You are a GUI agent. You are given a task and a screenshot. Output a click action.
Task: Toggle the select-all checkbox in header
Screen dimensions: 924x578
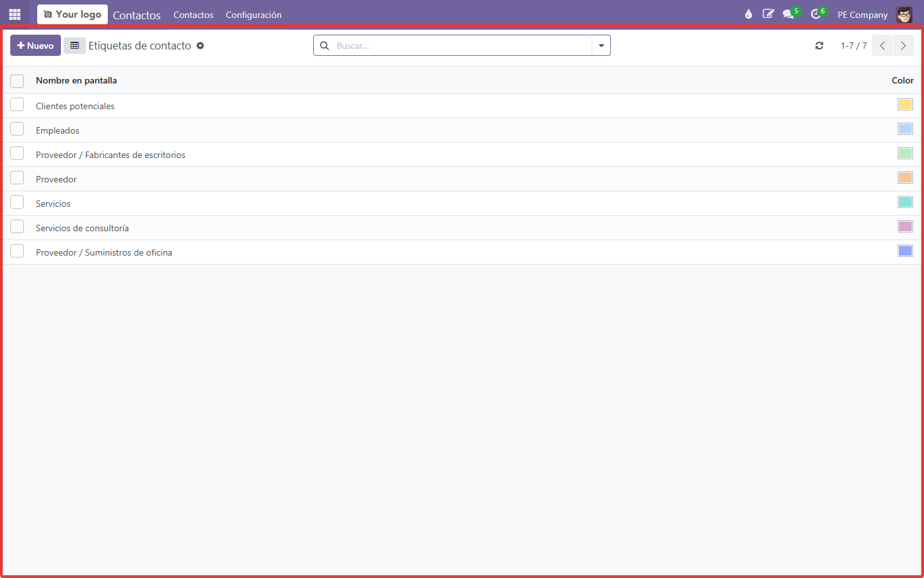[17, 81]
